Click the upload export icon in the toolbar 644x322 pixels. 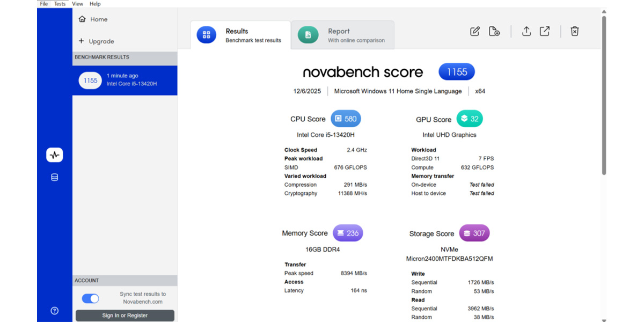[x=526, y=32]
